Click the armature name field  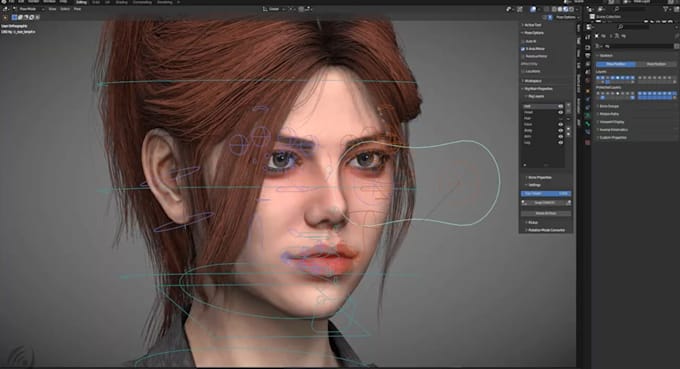[638, 46]
